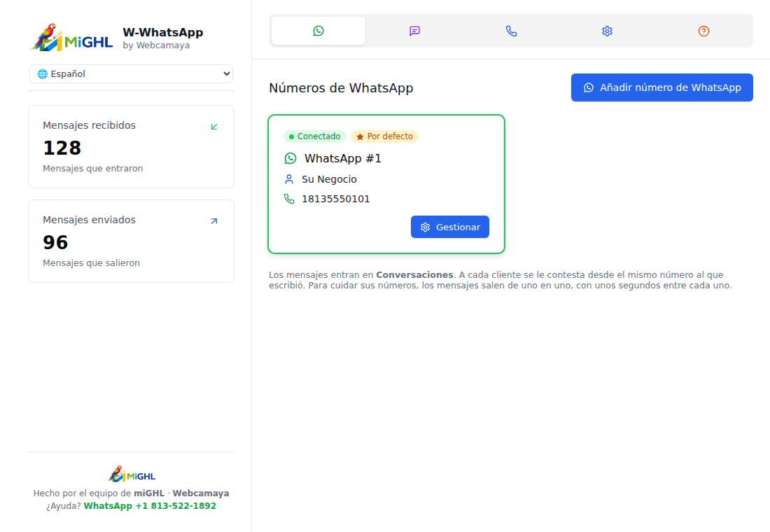This screenshot has width=770, height=532.
Task: Click the incoming arrow icon on Mensajes recibidos
Action: click(214, 127)
